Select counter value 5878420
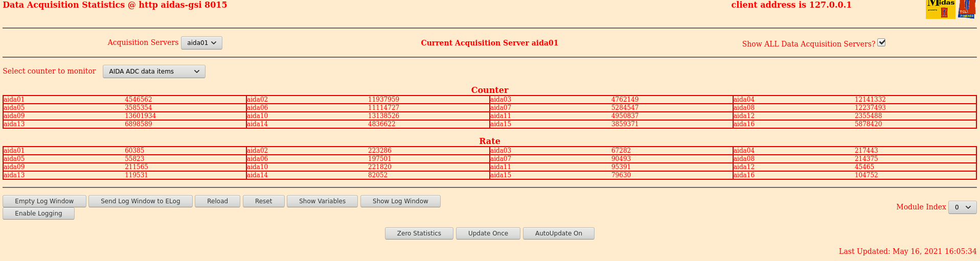Image resolution: width=980 pixels, height=261 pixels. click(868, 124)
